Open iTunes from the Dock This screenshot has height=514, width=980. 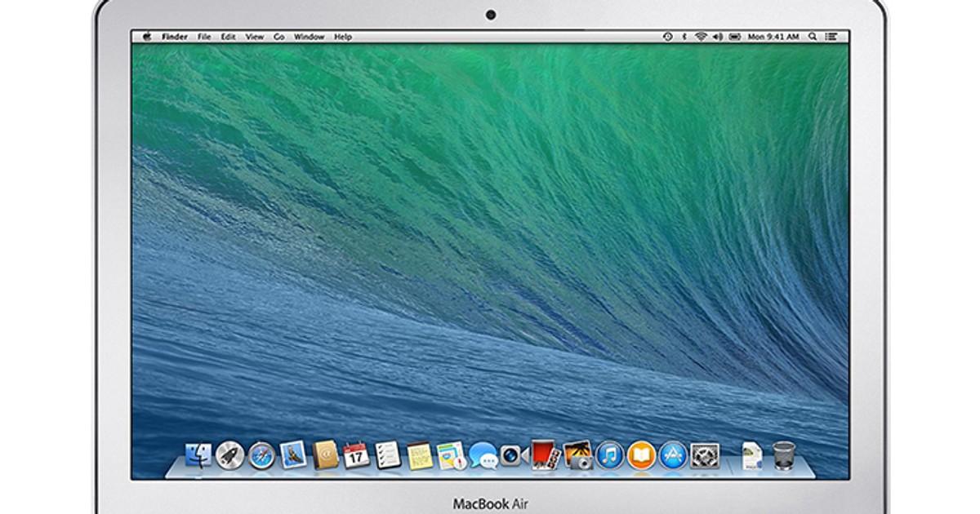[610, 457]
